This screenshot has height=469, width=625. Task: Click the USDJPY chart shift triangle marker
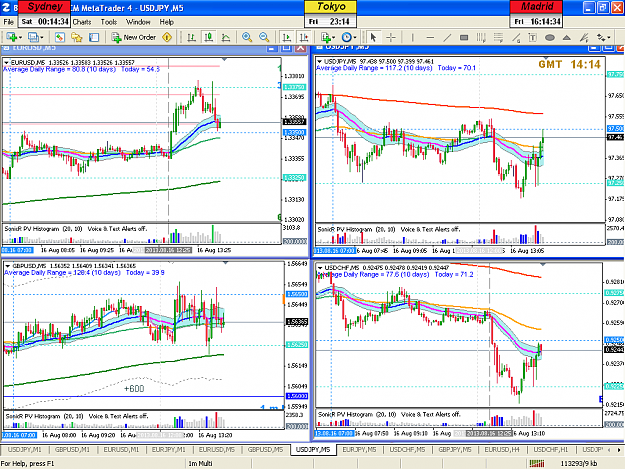pos(546,59)
